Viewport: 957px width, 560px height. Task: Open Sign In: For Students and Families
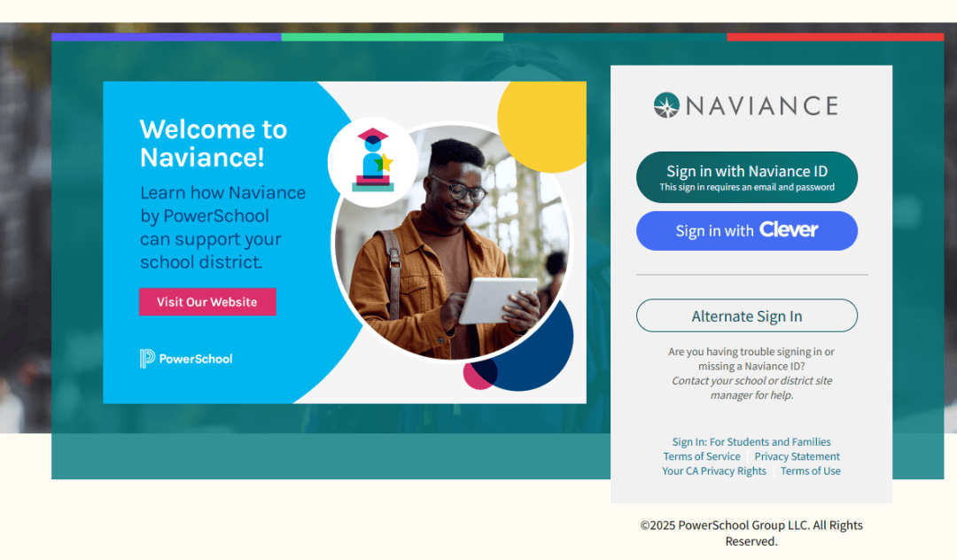(x=751, y=441)
